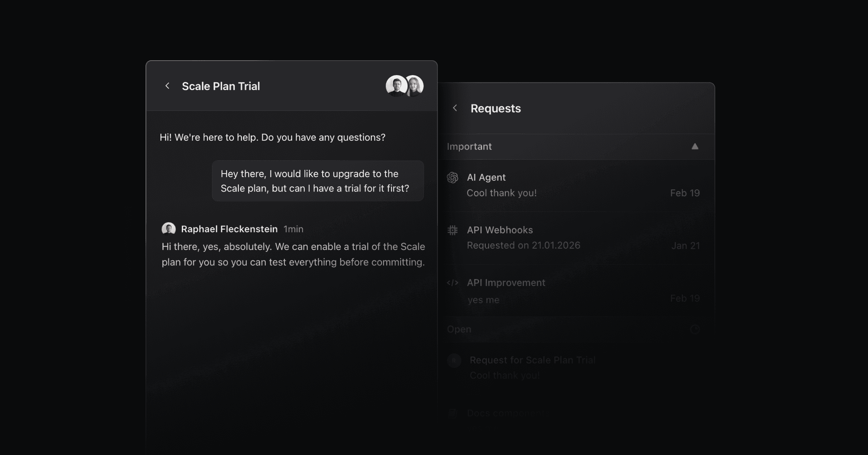The width and height of the screenshot is (868, 455).
Task: Open the Request for Scale Plan Trial title
Action: 532,360
